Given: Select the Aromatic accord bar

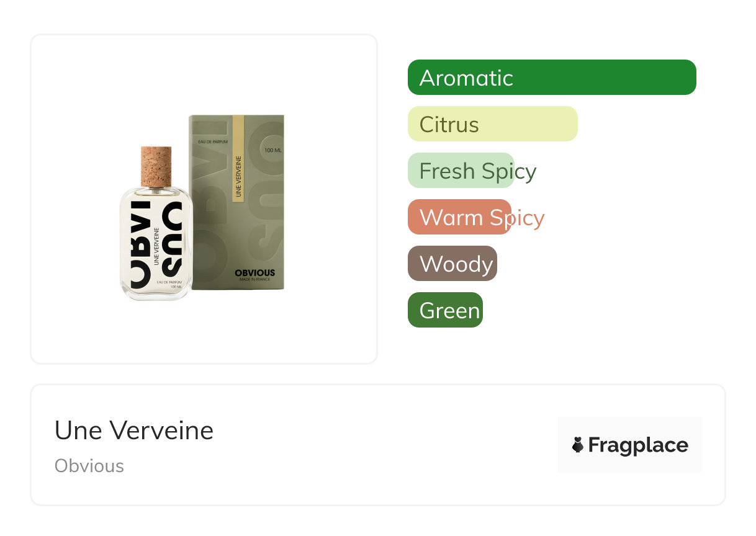Looking at the screenshot, I should click(x=551, y=78).
